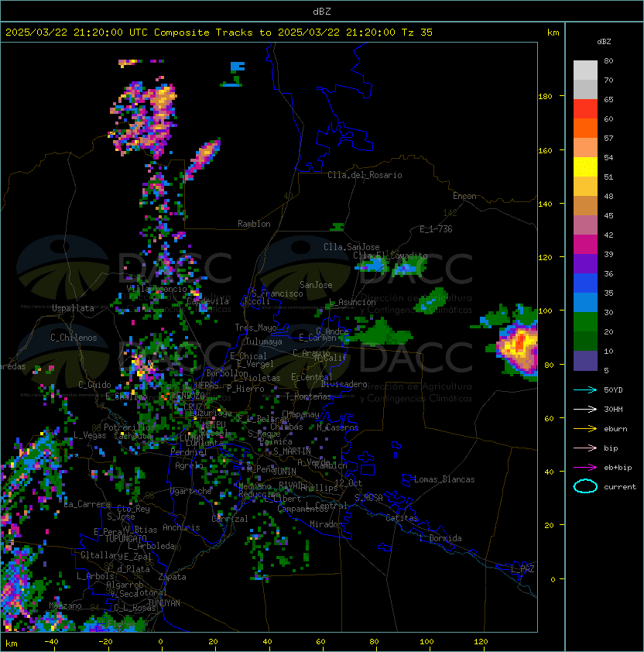Select the light blue swatch above green

pyautogui.click(x=585, y=302)
